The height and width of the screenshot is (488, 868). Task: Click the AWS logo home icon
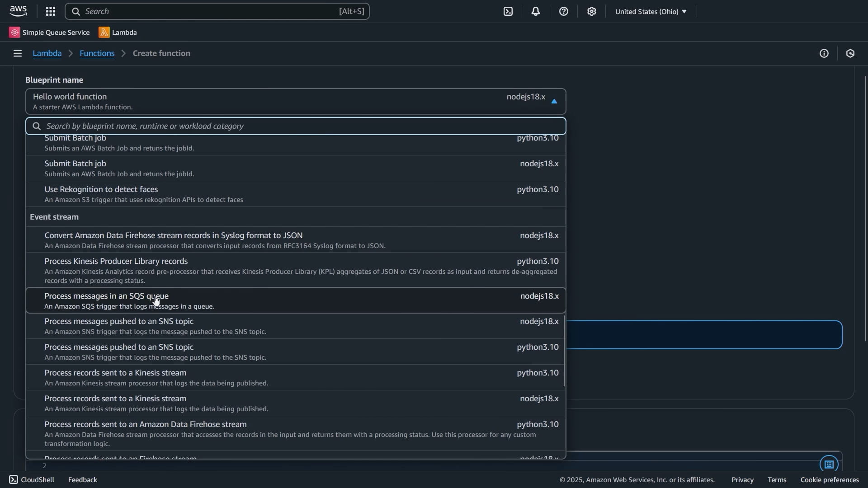pos(19,11)
